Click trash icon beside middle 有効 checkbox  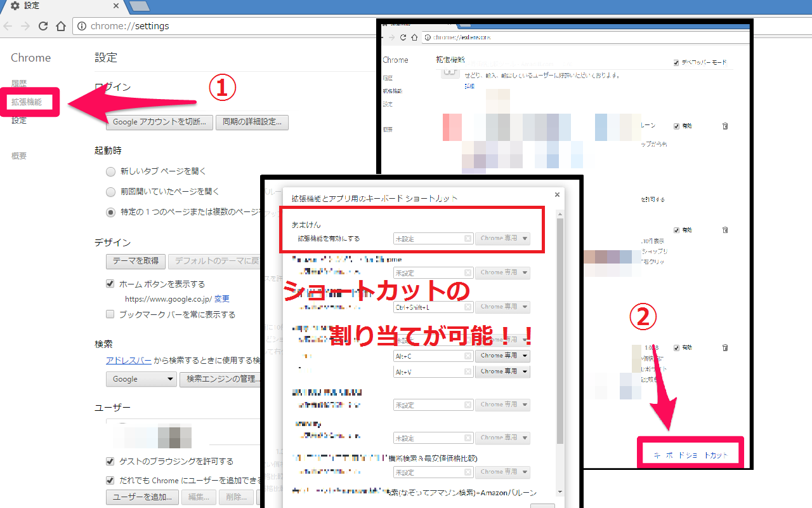click(725, 230)
